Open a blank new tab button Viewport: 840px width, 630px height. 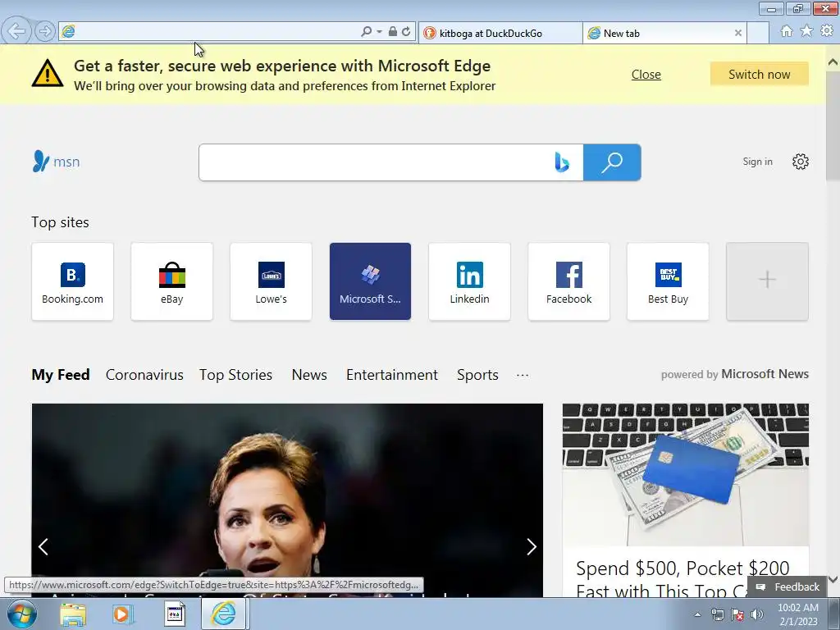point(758,33)
